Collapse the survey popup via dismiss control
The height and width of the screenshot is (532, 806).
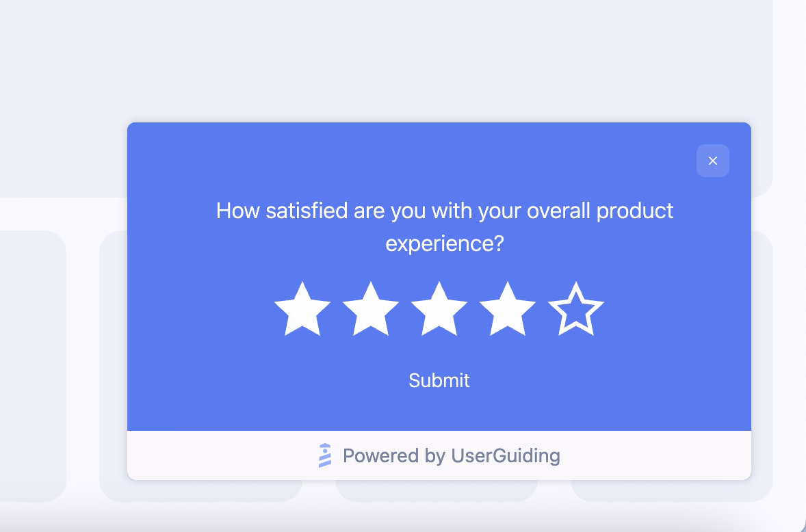(x=713, y=161)
